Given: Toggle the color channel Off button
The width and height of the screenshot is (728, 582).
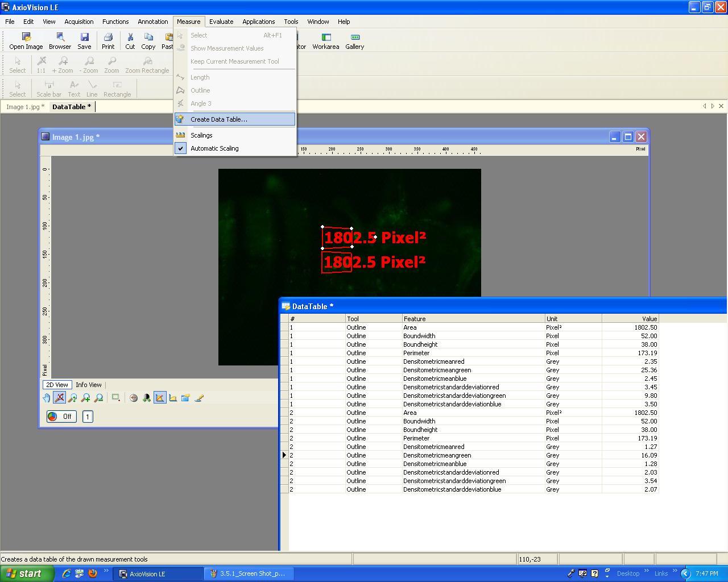Looking at the screenshot, I should pos(61,417).
